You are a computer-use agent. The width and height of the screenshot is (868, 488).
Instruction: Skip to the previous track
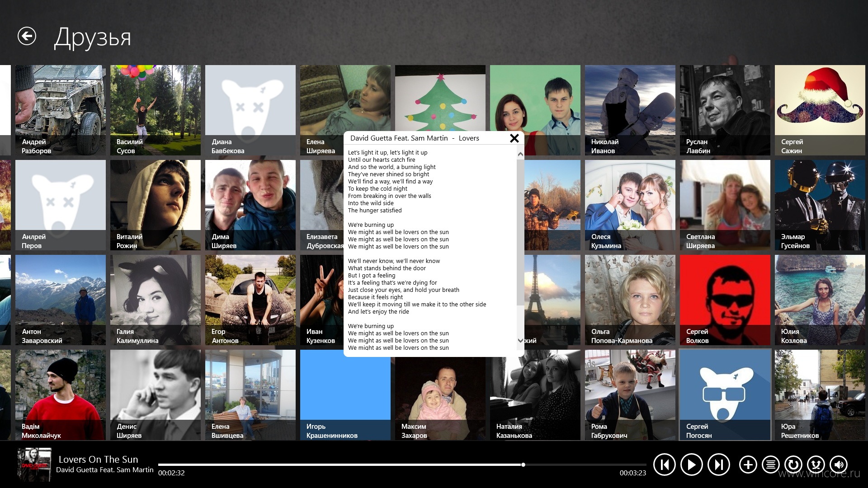click(665, 465)
